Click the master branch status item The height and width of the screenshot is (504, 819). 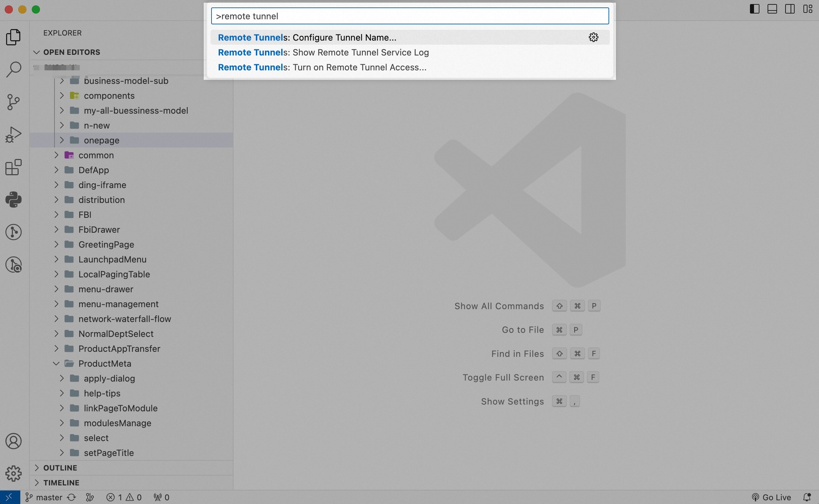[x=44, y=497]
